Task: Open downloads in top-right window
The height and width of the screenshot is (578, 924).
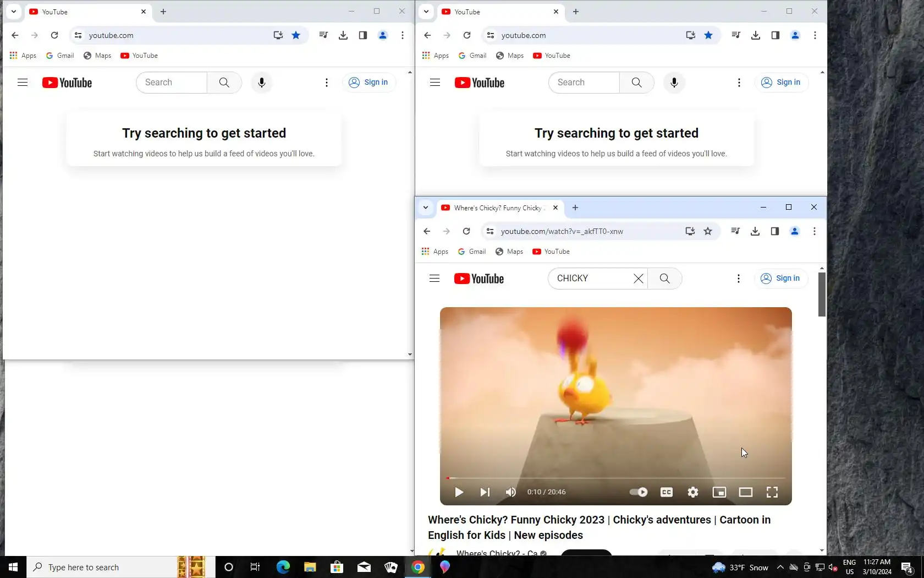Action: pos(756,35)
